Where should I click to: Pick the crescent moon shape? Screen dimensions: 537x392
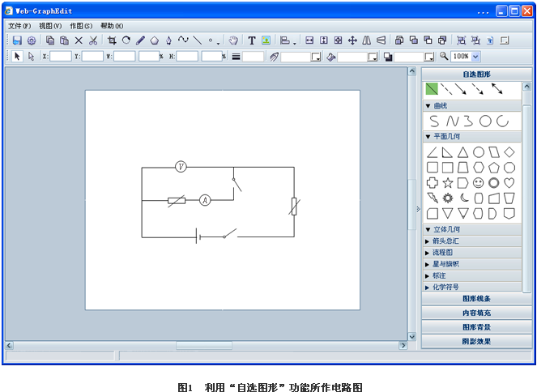[464, 198]
